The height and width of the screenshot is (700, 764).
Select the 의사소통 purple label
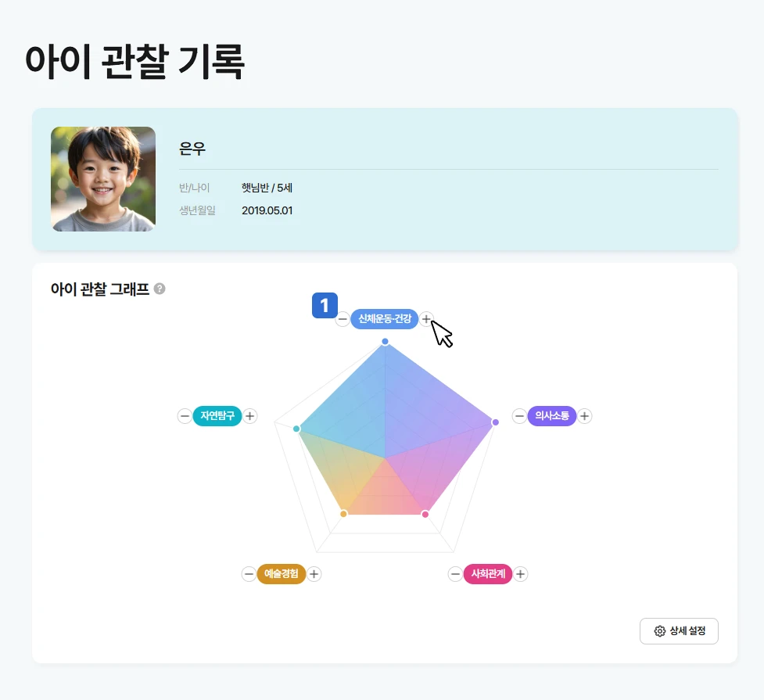coord(552,416)
